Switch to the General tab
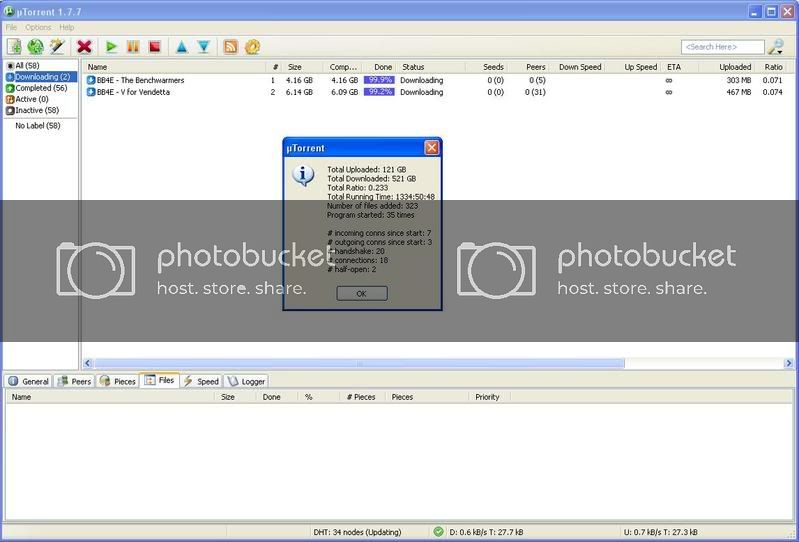 click(29, 381)
